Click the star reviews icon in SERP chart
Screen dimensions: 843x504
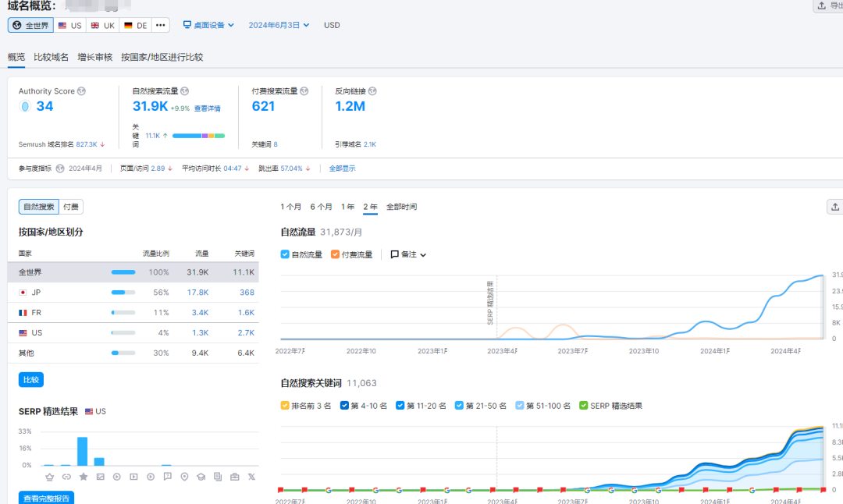pos(84,477)
